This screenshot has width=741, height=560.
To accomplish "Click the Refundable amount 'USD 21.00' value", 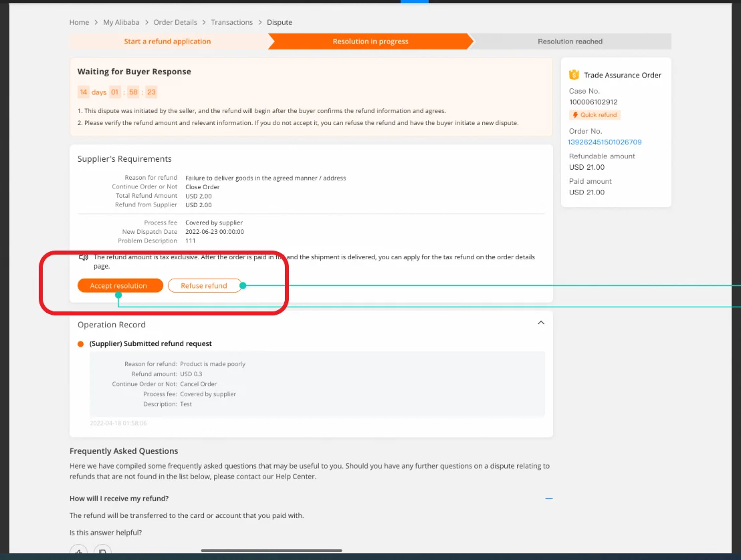I will point(587,167).
